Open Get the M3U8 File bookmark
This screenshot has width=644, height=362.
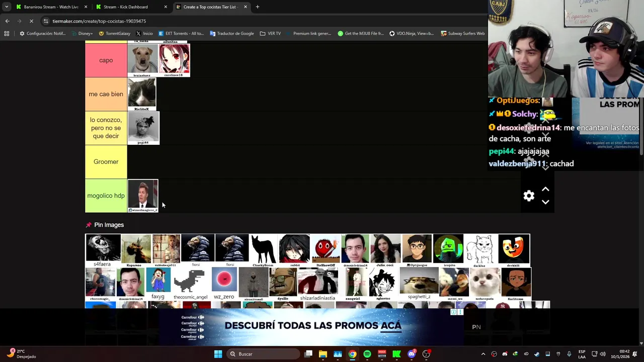tap(361, 34)
